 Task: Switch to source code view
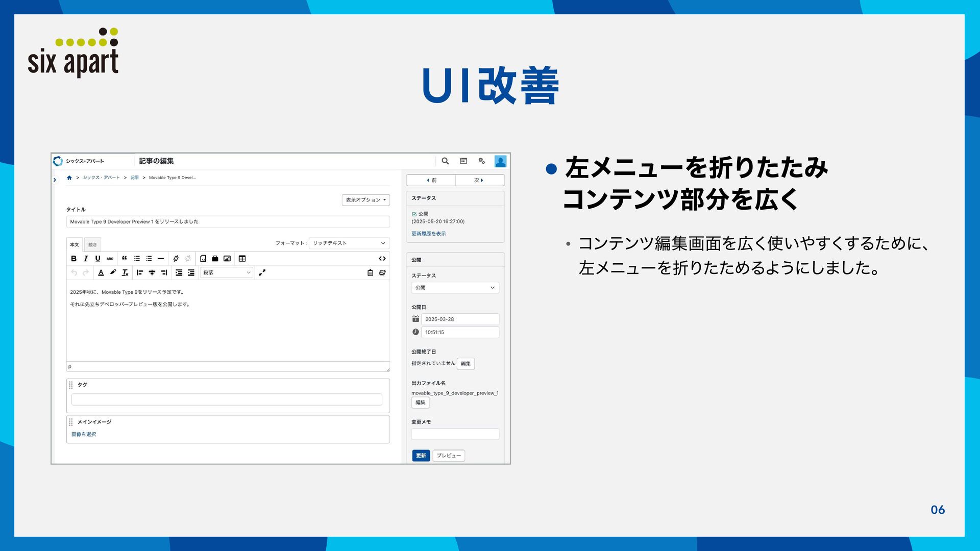pyautogui.click(x=382, y=259)
